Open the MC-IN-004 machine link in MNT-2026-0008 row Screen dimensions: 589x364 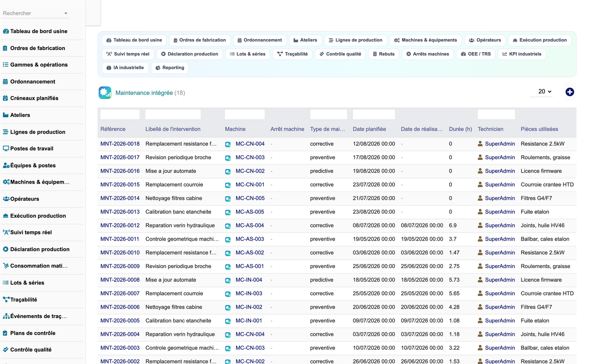tap(249, 280)
